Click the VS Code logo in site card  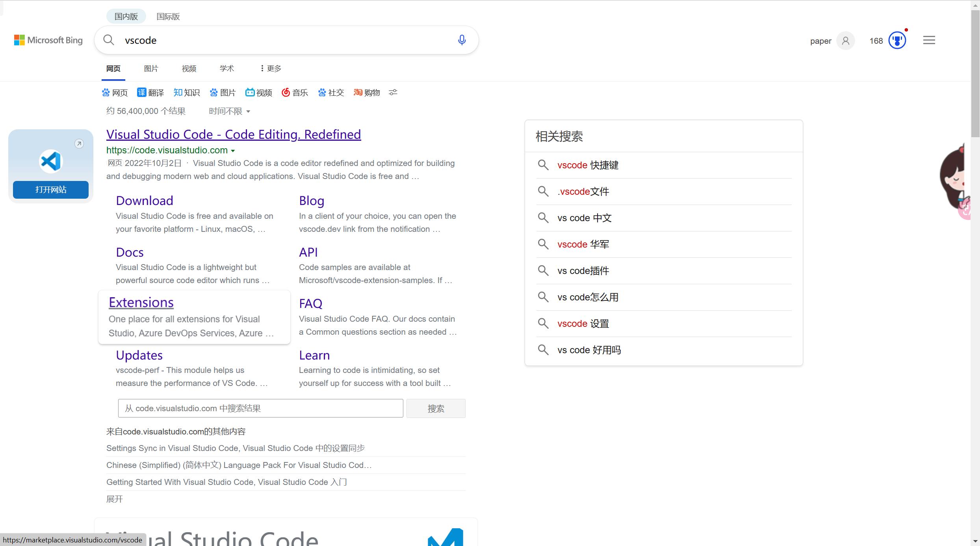click(51, 161)
